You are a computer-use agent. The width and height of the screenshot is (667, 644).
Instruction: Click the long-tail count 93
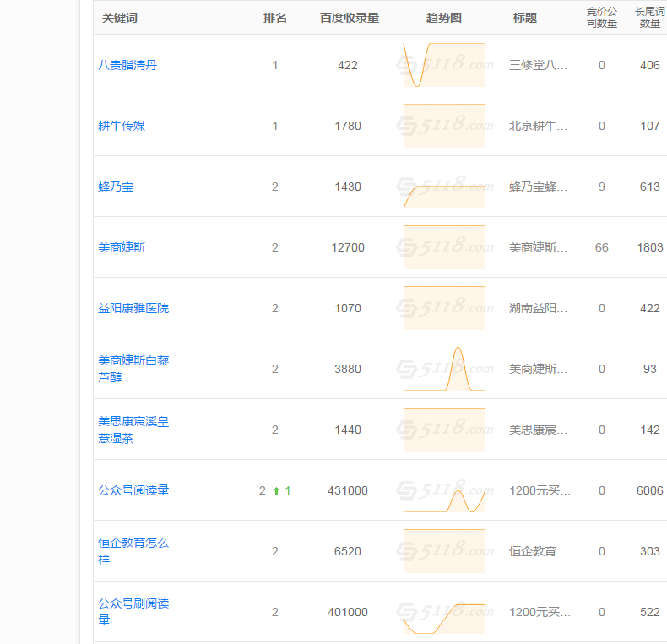[x=649, y=369]
